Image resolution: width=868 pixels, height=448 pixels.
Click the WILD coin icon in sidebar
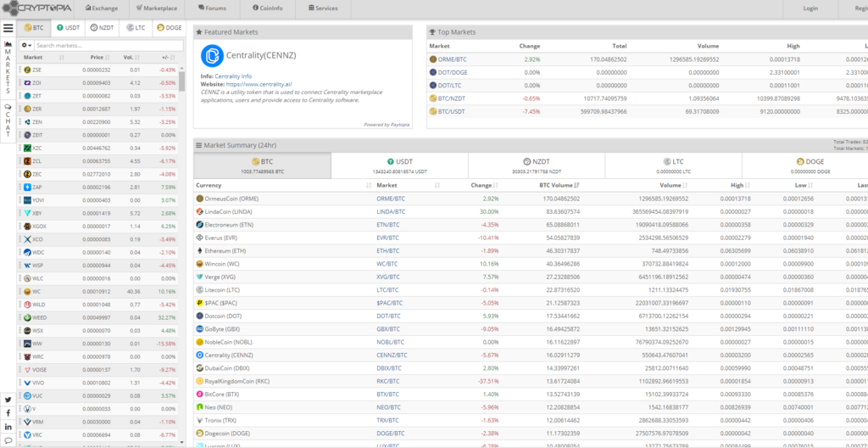point(28,305)
